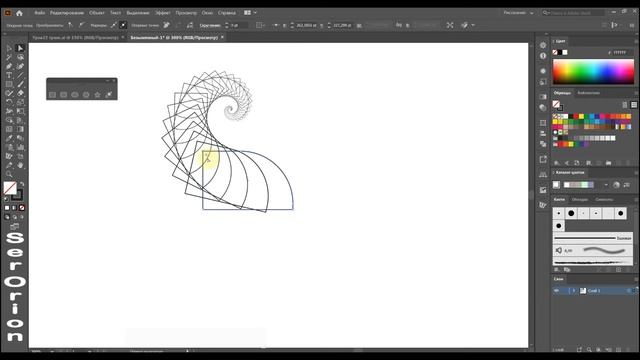
Task: Toggle Layer 1 visibility eye
Action: 556,291
